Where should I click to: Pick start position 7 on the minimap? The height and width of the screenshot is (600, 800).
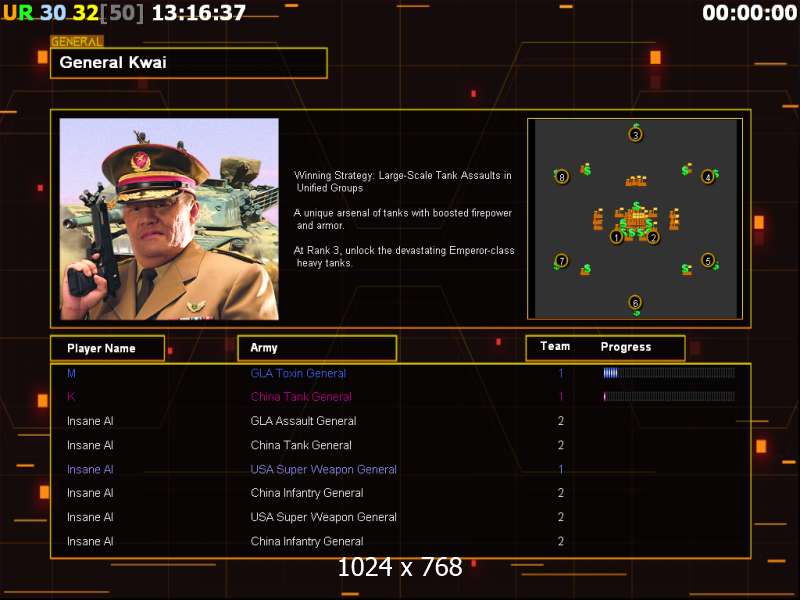point(562,261)
